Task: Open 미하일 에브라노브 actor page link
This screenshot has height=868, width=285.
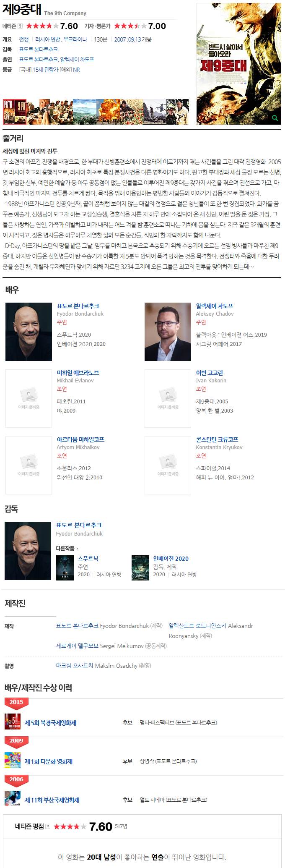Action: click(x=78, y=373)
